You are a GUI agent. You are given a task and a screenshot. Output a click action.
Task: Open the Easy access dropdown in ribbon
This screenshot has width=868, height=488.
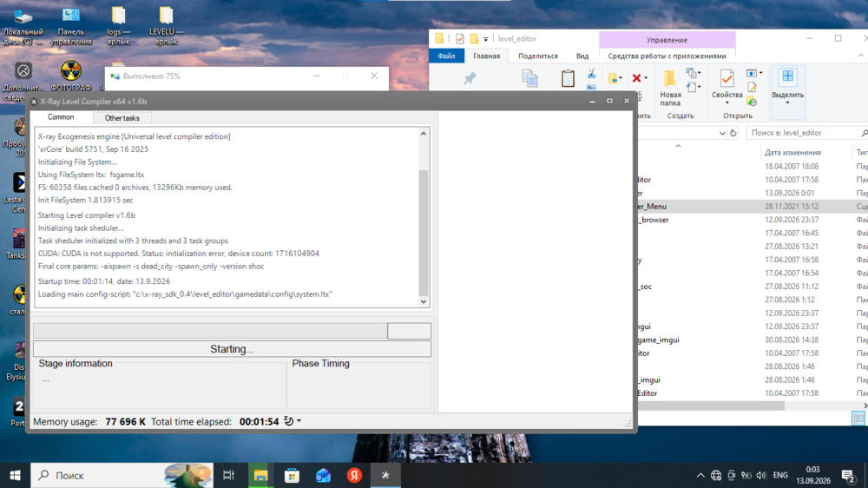[x=693, y=87]
